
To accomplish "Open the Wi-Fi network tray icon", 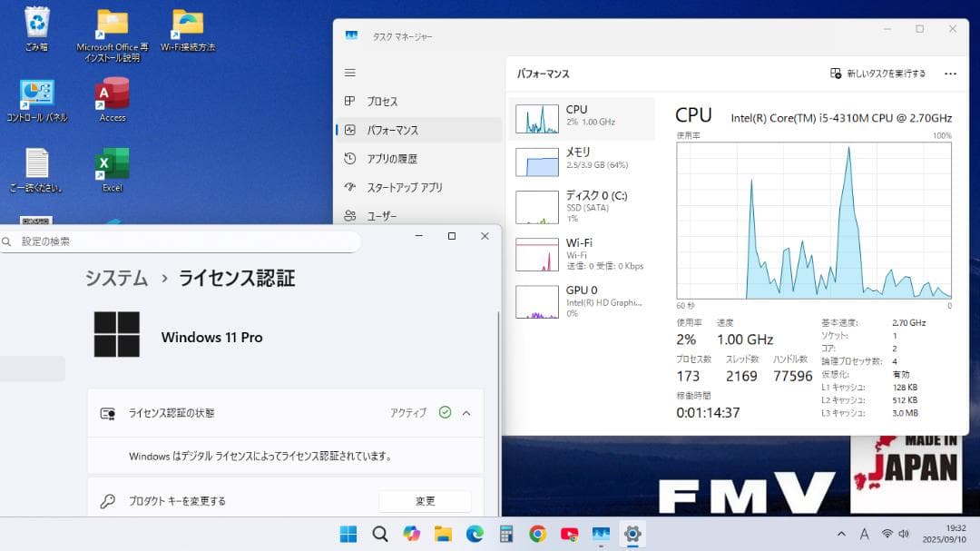I will tap(887, 534).
